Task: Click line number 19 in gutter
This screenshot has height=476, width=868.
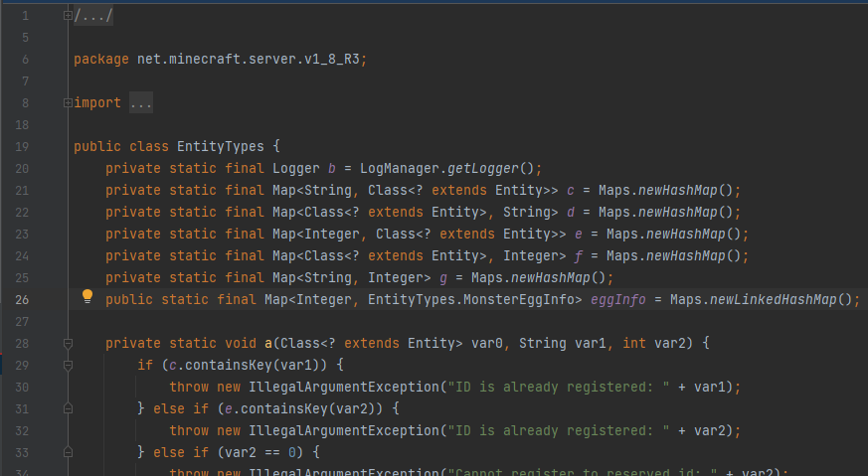Action: point(22,147)
